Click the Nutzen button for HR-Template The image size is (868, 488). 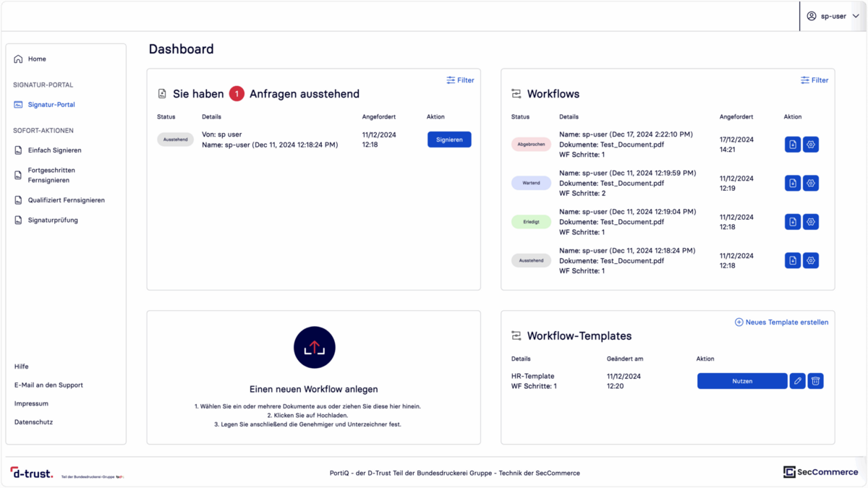coord(741,381)
